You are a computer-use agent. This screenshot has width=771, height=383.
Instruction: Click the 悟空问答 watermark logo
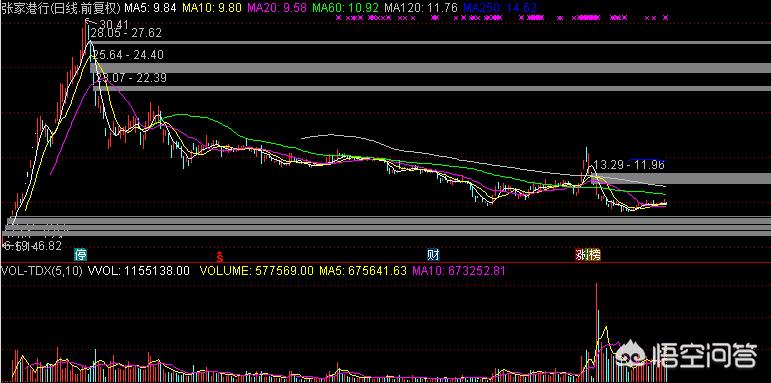(687, 354)
